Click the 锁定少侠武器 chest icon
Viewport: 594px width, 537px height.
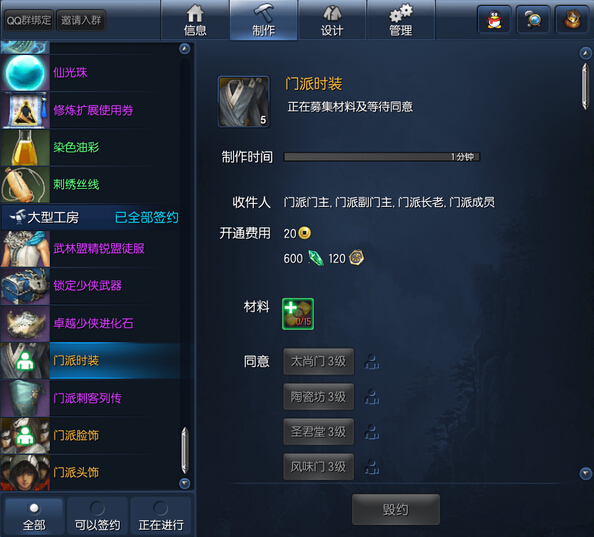tap(25, 286)
